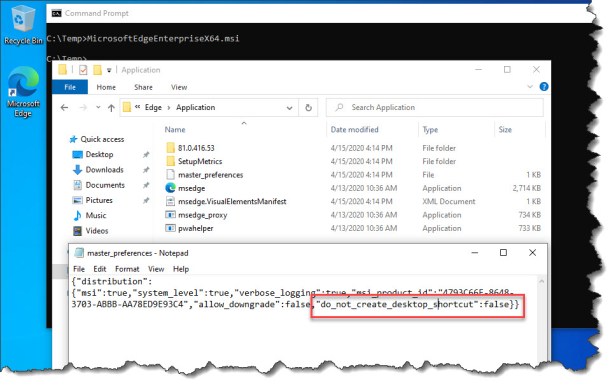Refresh the Application folder view
616x388 pixels.
point(308,108)
